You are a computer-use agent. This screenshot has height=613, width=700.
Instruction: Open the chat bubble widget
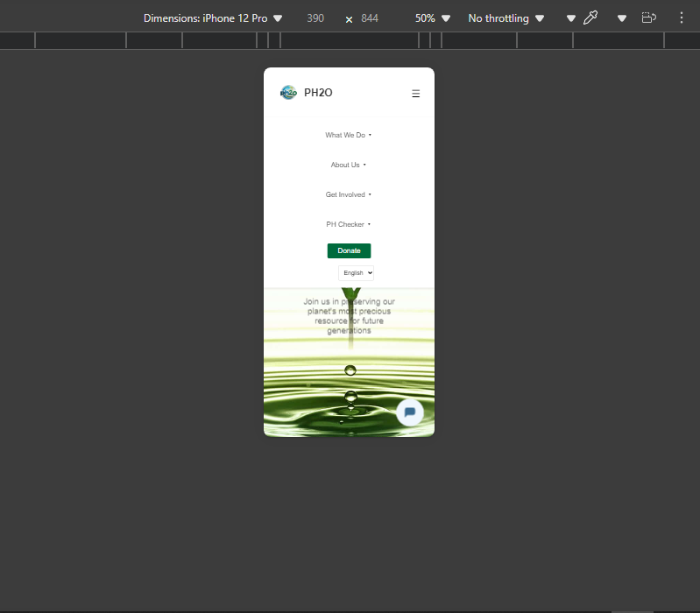409,412
